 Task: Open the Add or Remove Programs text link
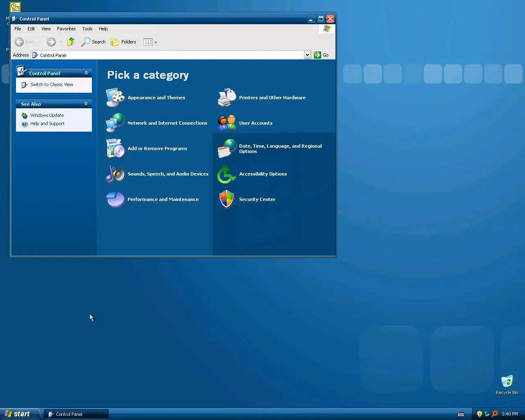(x=157, y=148)
